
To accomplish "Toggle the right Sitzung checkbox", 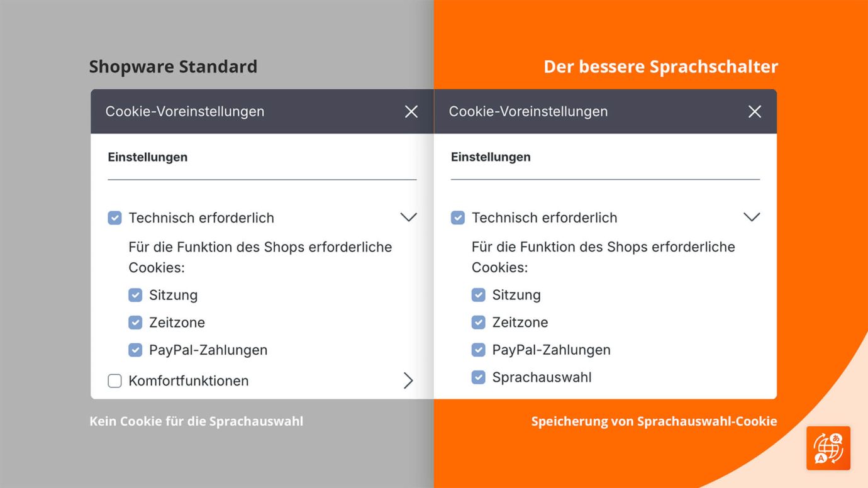I will (x=479, y=295).
